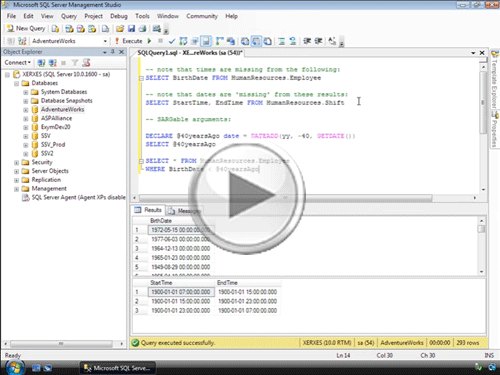Open the Template Explorer side tab
Image resolution: width=500 pixels, height=375 pixels.
click(494, 79)
